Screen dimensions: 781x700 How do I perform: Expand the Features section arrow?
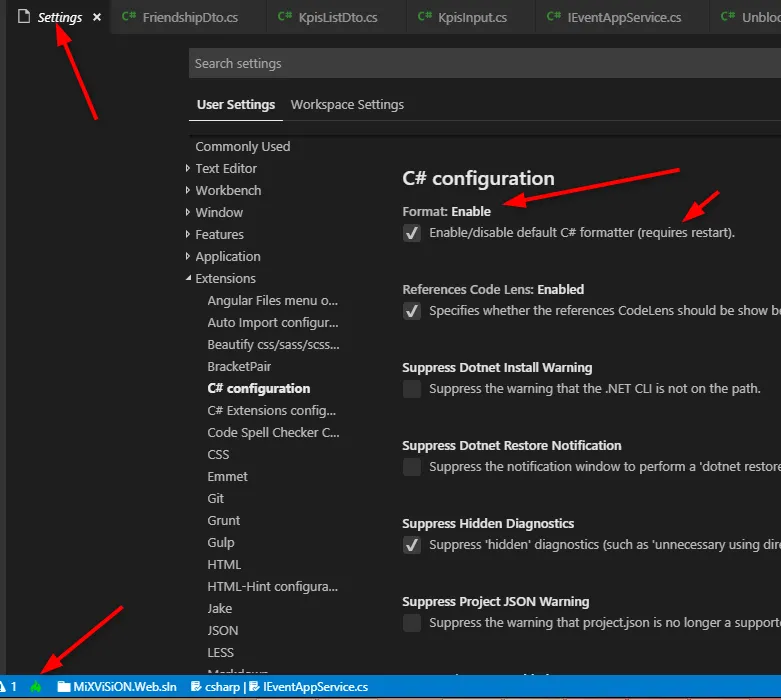(x=188, y=234)
